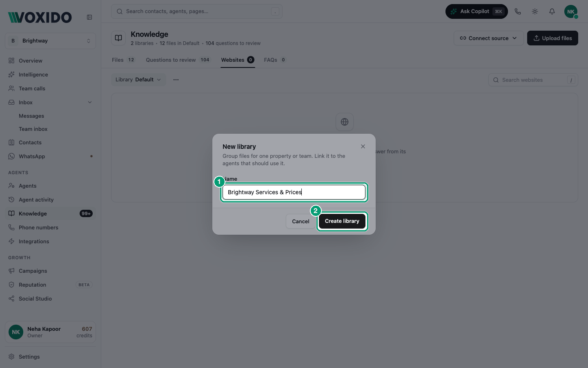Focus the global search contacts field
The height and width of the screenshot is (368, 588).
click(197, 11)
